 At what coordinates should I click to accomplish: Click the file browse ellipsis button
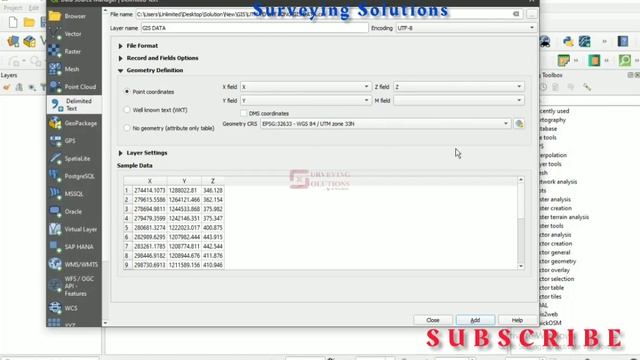point(531,14)
